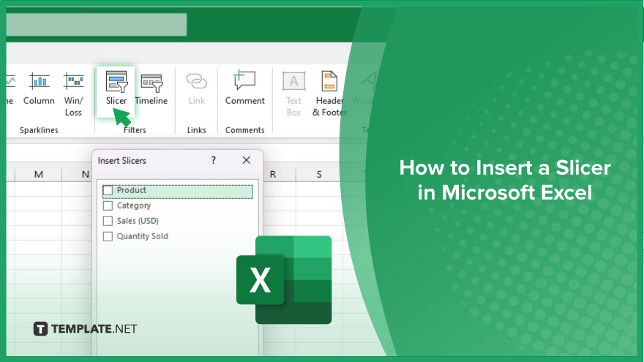This screenshot has height=362, width=644.
Task: Enable the Sales (USD) checkbox
Action: (x=108, y=221)
